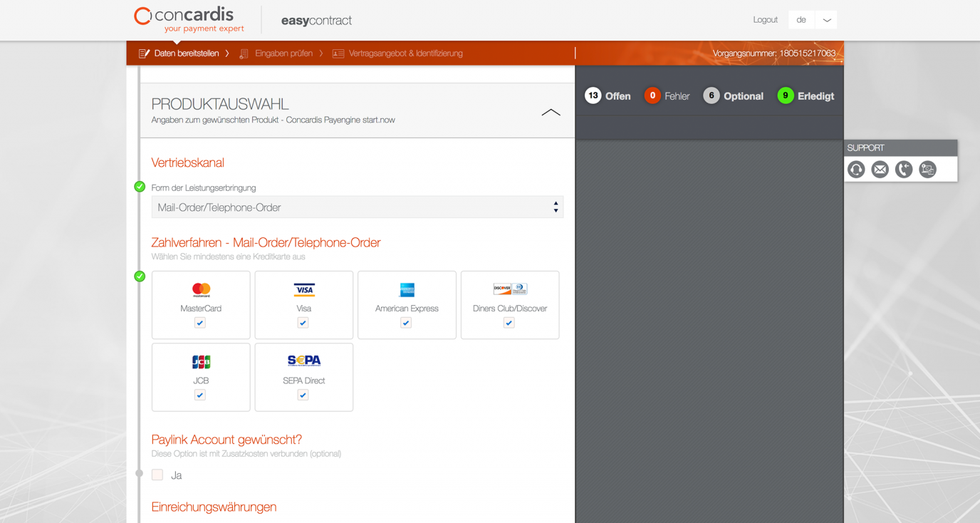
Task: Enable the 'Ja' checkbox for Paylink Account
Action: pos(157,475)
